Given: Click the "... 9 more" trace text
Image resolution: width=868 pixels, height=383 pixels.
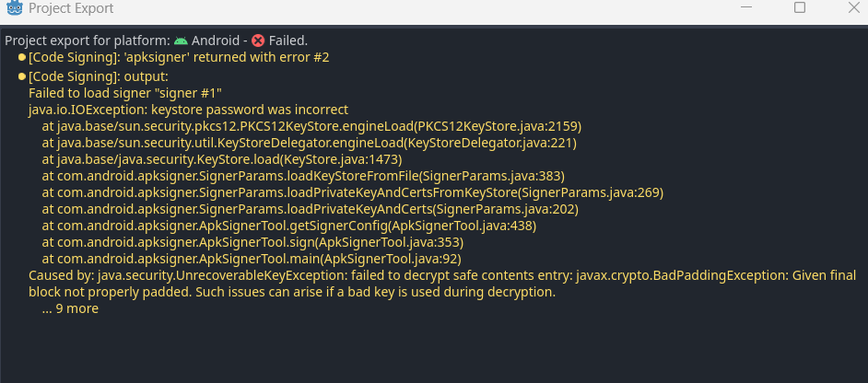Looking at the screenshot, I should pos(70,308).
